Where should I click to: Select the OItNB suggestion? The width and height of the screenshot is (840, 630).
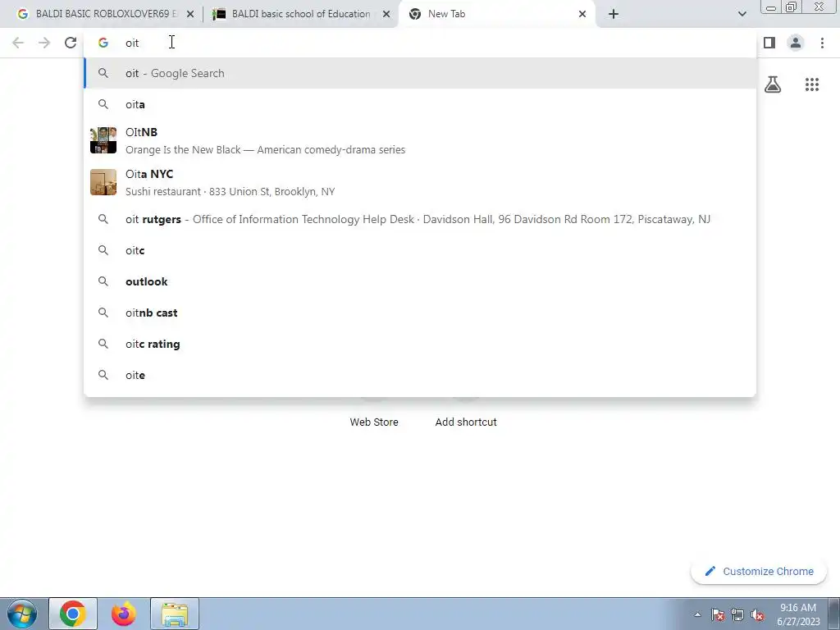click(420, 140)
